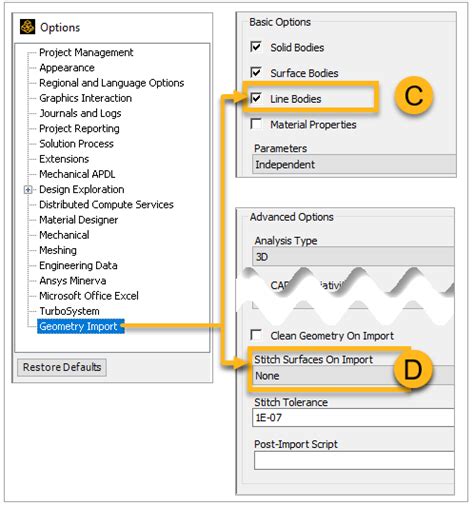Open Stitch Surfaces On Import dropdown
Image resolution: width=474 pixels, height=505 pixels.
point(353,376)
